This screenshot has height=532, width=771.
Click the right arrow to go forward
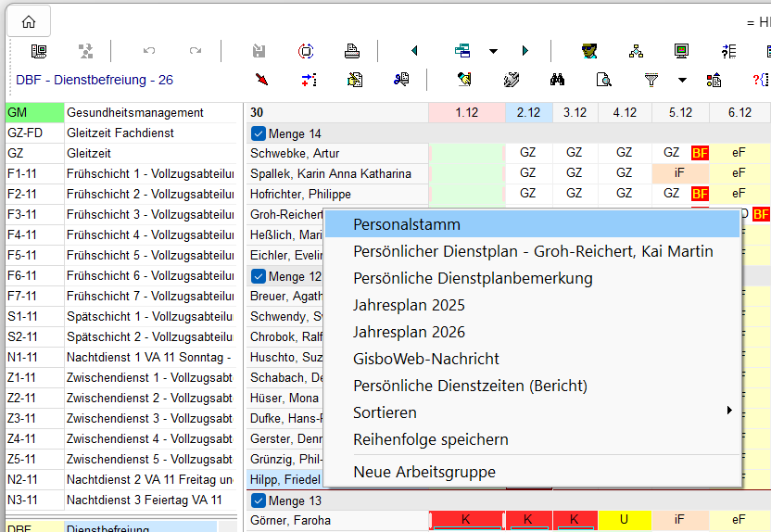point(525,51)
